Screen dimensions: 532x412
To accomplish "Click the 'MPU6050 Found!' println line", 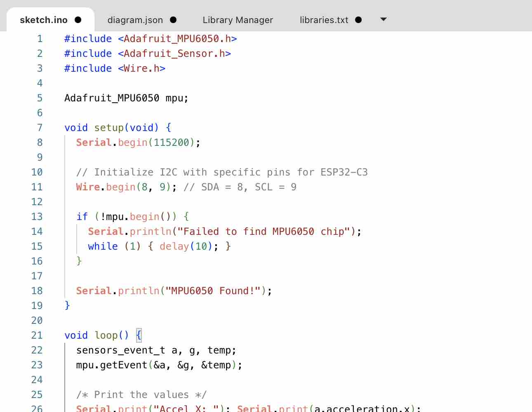I will (x=174, y=291).
